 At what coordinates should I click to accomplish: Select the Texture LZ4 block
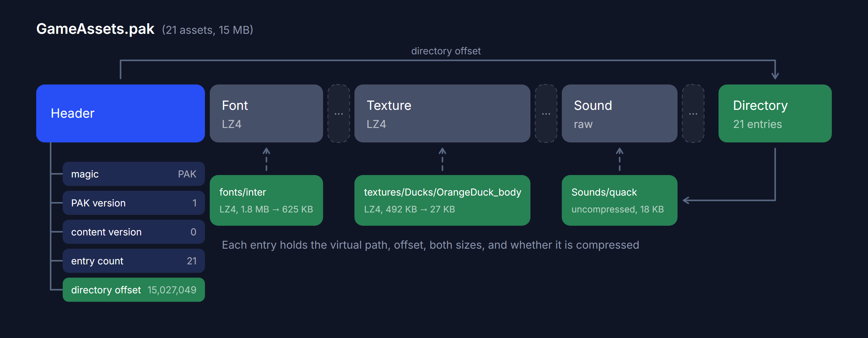442,113
